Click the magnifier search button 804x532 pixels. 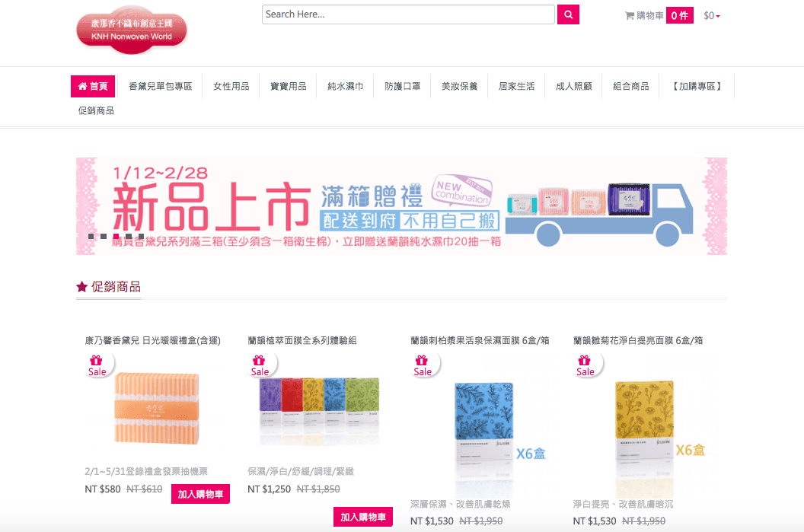point(568,14)
